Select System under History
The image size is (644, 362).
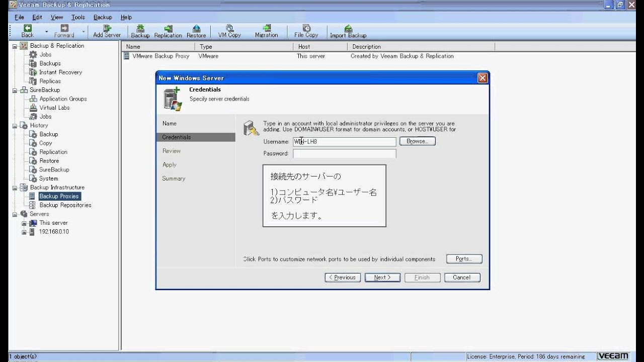tap(48, 178)
